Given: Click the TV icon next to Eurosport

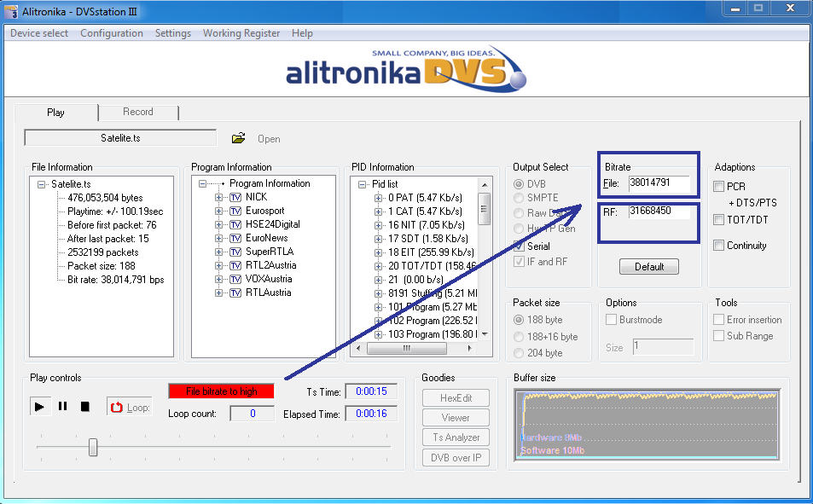Looking at the screenshot, I should tap(235, 211).
